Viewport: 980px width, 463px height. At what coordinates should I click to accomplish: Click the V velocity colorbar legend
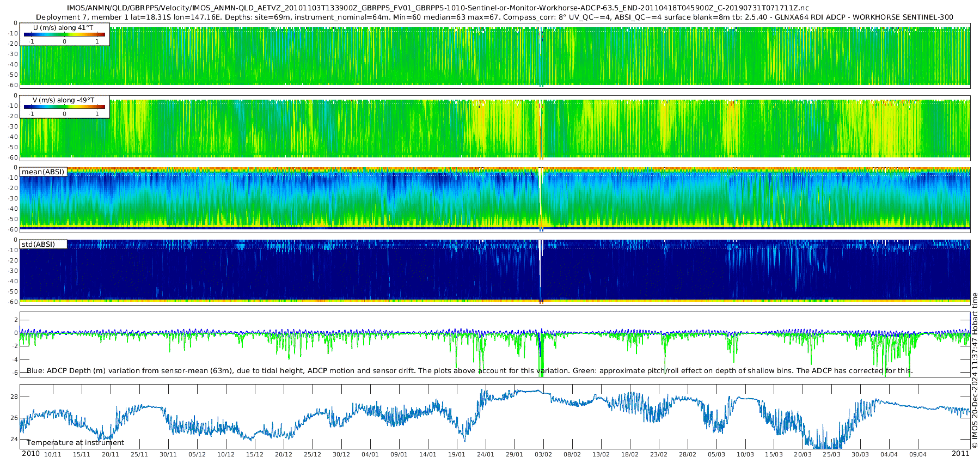click(64, 107)
